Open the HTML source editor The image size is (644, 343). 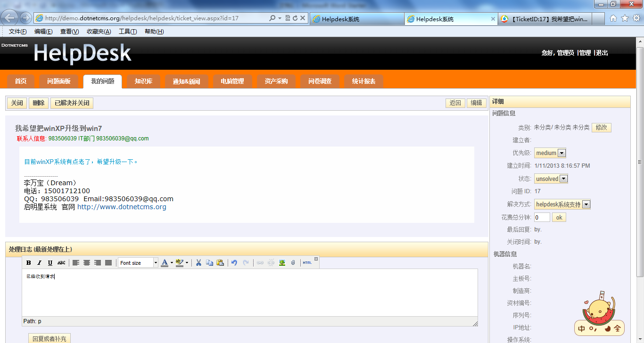307,263
